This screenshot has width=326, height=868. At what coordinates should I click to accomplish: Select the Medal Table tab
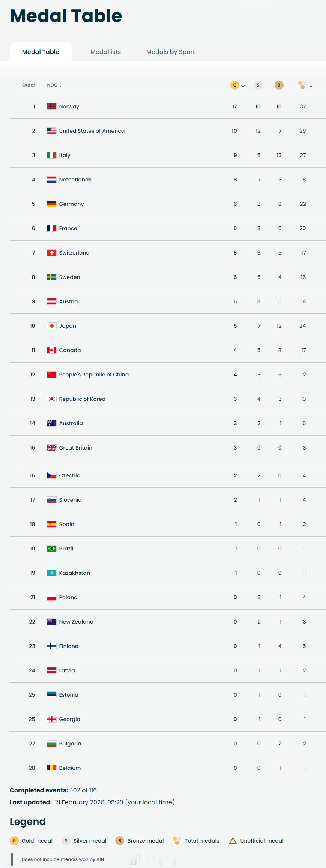pyautogui.click(x=41, y=52)
